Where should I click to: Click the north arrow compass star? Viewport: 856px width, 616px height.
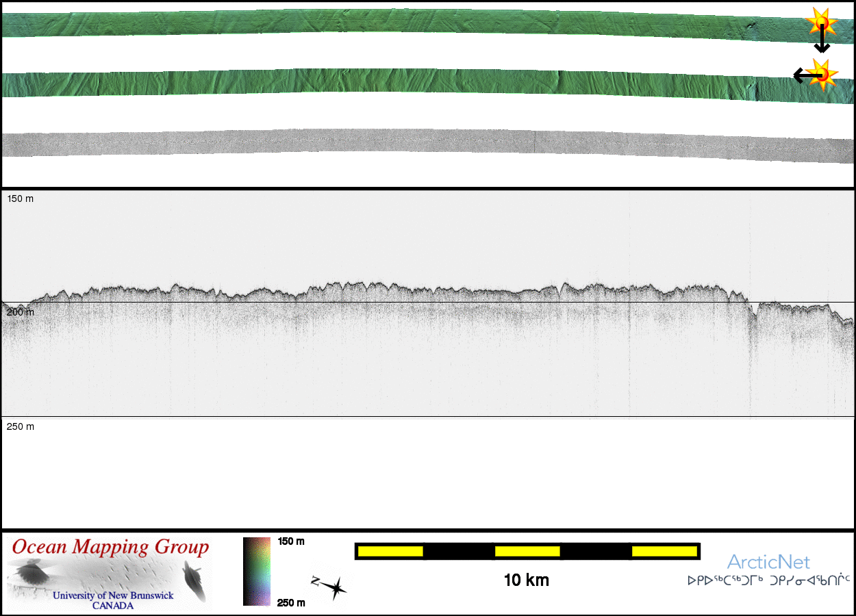click(x=333, y=587)
